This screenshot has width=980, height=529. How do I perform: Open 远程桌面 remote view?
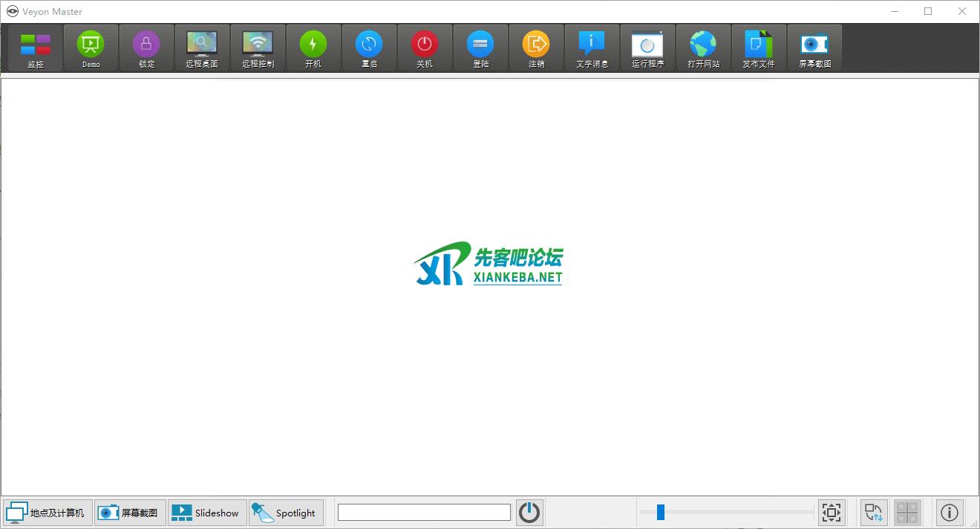pyautogui.click(x=202, y=48)
